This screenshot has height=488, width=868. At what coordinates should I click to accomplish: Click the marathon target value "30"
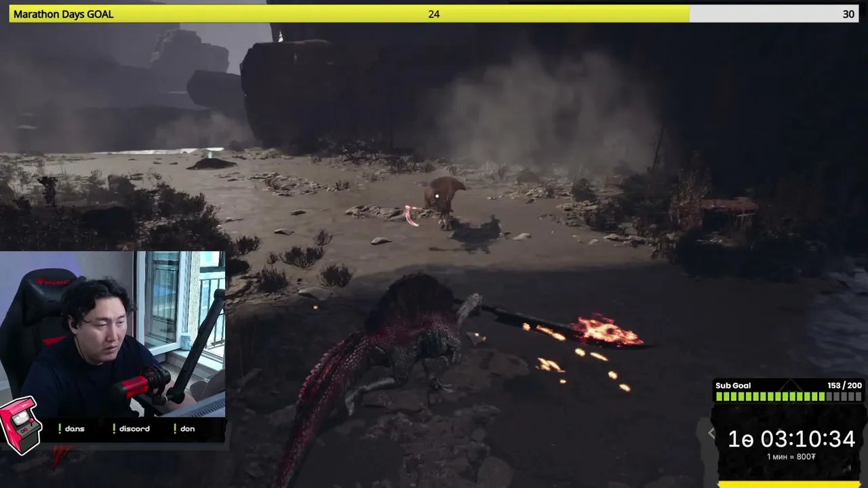848,14
